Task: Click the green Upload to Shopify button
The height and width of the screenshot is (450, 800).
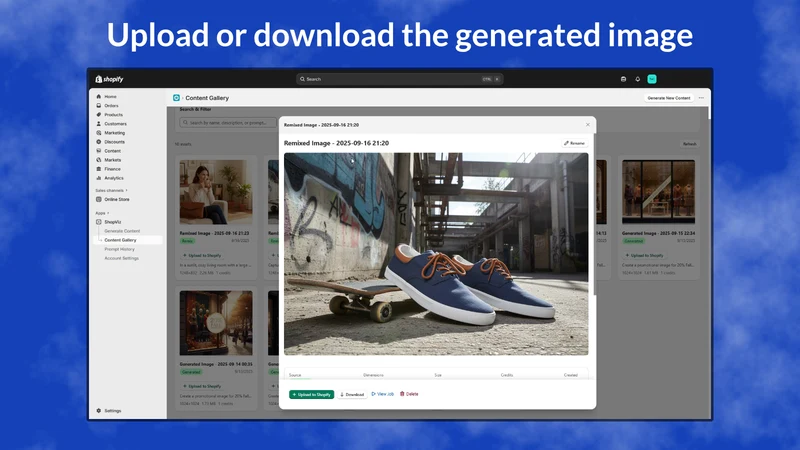Action: click(311, 394)
